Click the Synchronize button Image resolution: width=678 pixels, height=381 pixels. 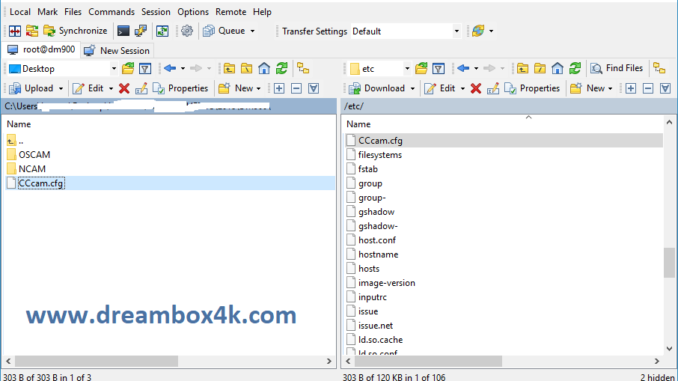point(75,31)
